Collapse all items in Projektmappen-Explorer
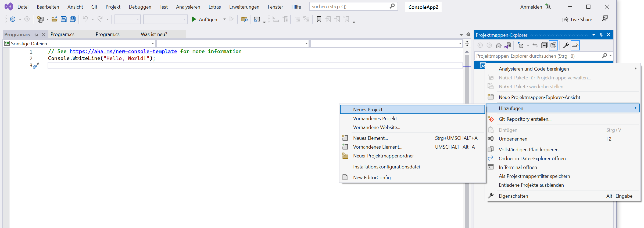 (544, 45)
